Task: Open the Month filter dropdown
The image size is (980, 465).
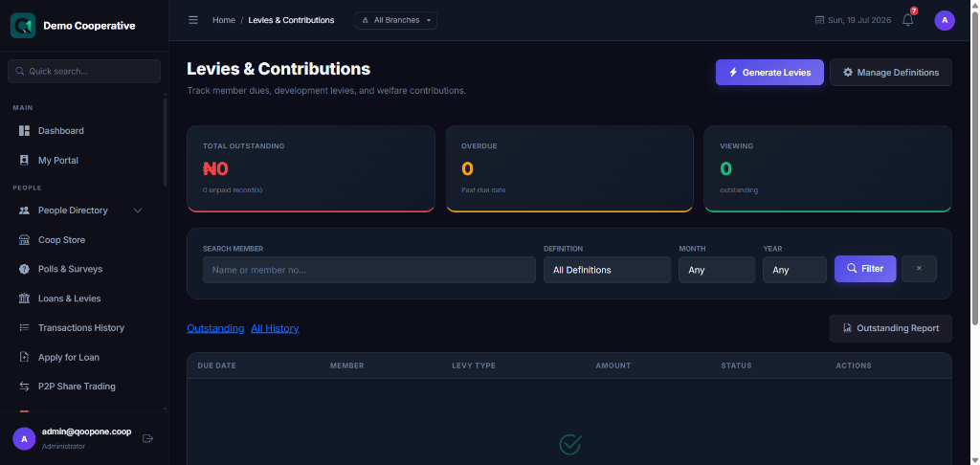Action: pyautogui.click(x=717, y=270)
